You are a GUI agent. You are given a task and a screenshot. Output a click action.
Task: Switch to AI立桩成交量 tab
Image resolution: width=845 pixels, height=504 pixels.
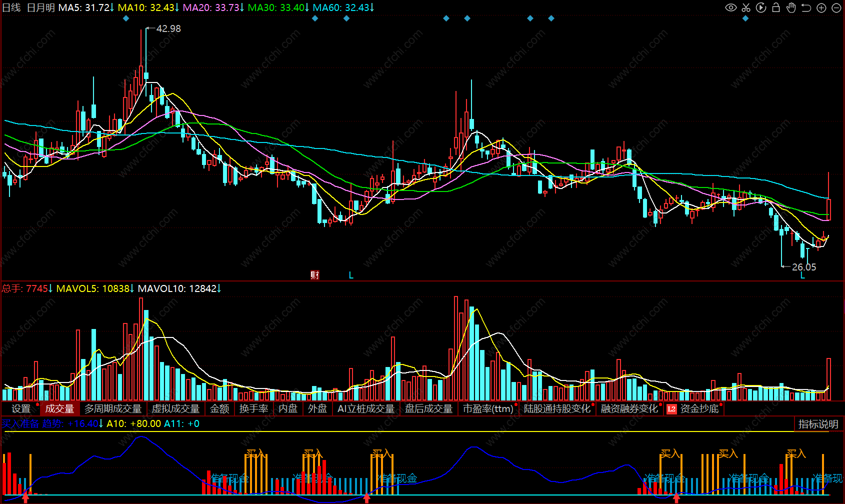(366, 409)
